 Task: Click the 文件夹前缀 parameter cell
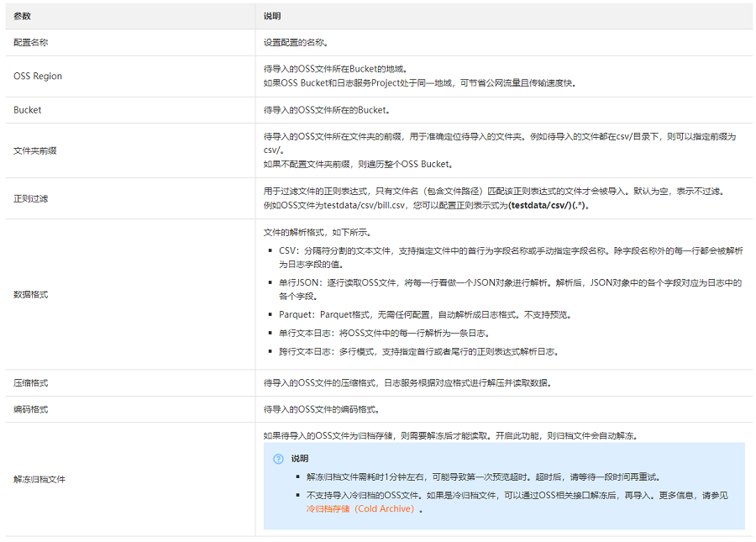[130, 150]
